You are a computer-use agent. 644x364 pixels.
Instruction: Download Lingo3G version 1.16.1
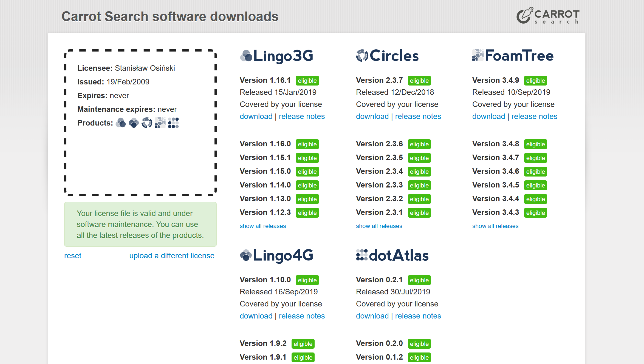[x=256, y=116]
